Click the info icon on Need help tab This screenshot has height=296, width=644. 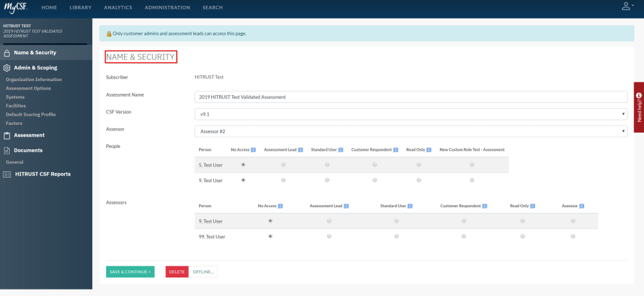639,95
